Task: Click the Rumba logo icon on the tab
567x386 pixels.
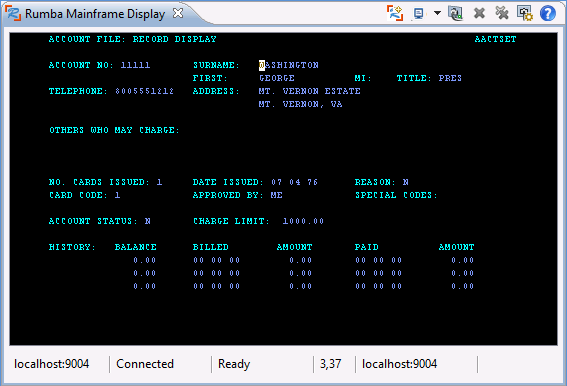Action: (x=13, y=13)
